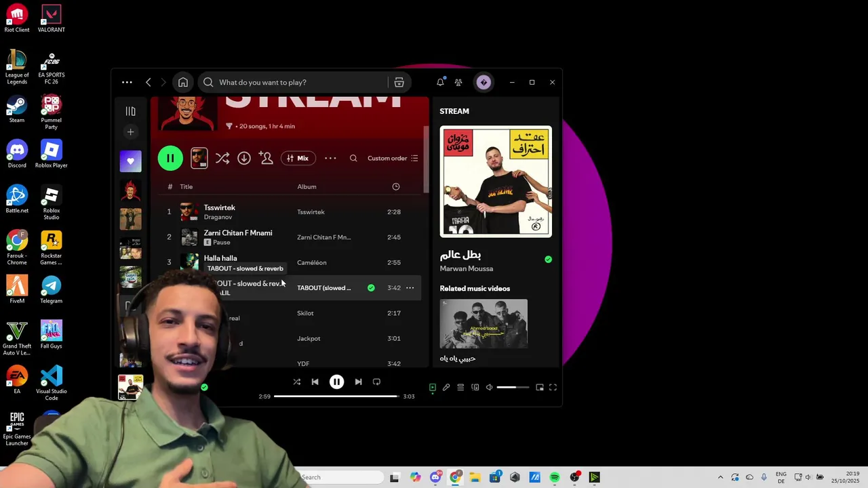Open Microsoft Store from the taskbar

point(495,477)
